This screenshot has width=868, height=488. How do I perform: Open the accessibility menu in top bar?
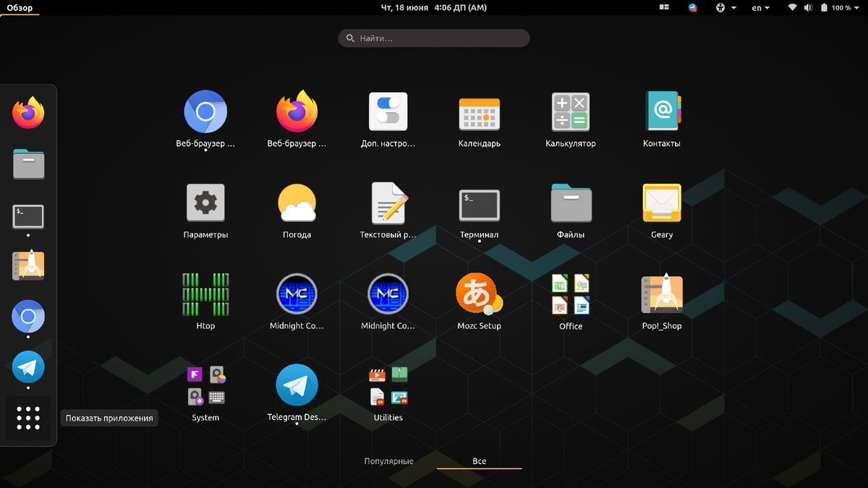[725, 7]
